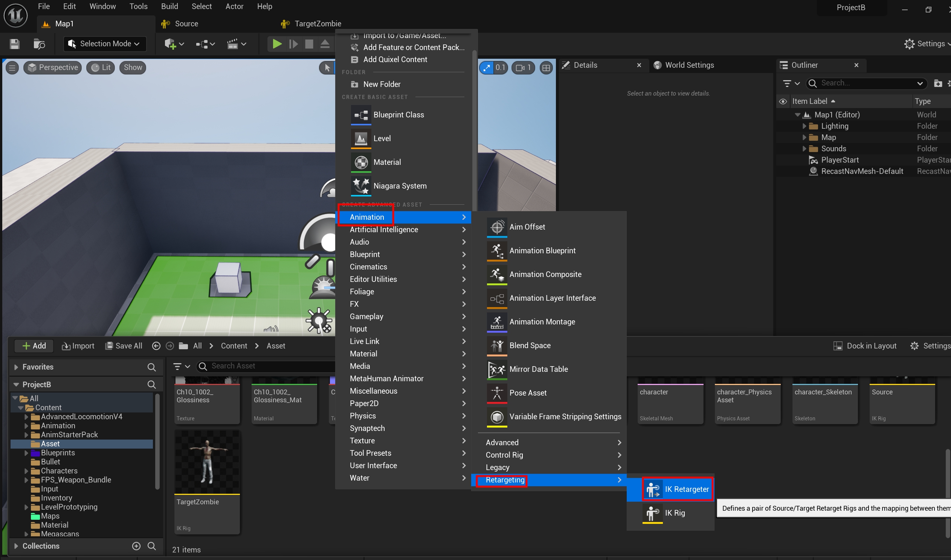Open the Tools menu
951x560 pixels.
[x=138, y=6]
